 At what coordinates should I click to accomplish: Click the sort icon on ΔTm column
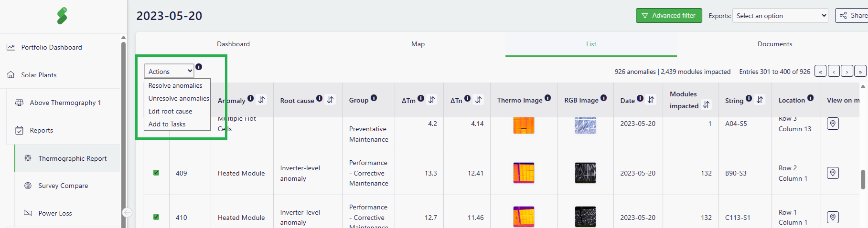pos(431,100)
